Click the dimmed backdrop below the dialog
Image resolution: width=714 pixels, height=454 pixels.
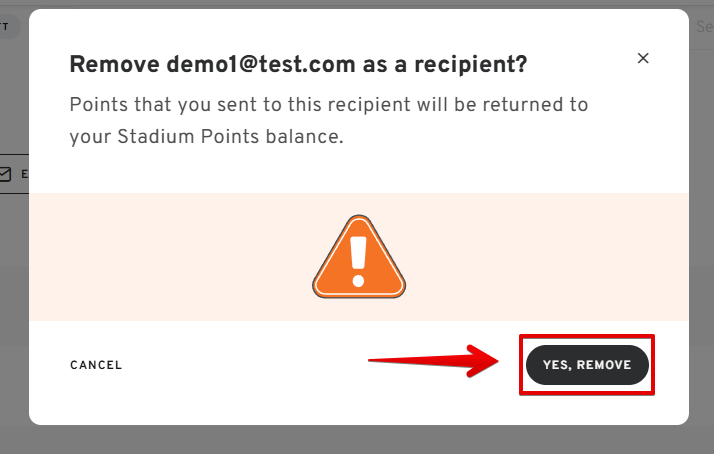click(x=359, y=440)
